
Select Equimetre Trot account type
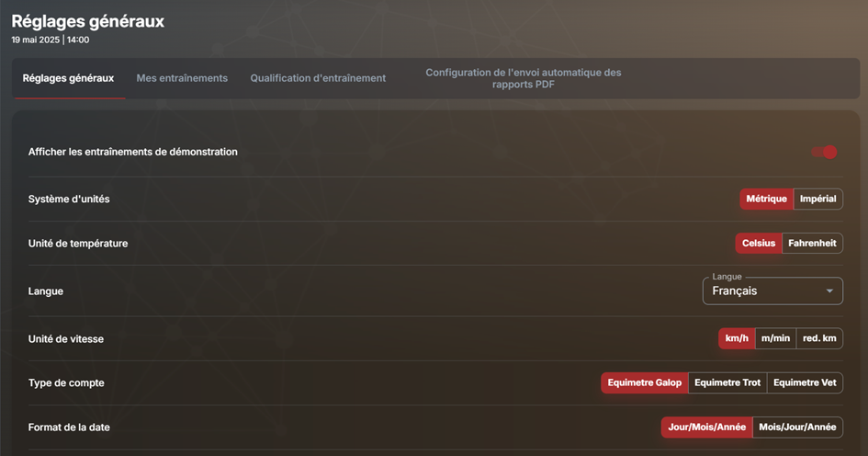[727, 382]
